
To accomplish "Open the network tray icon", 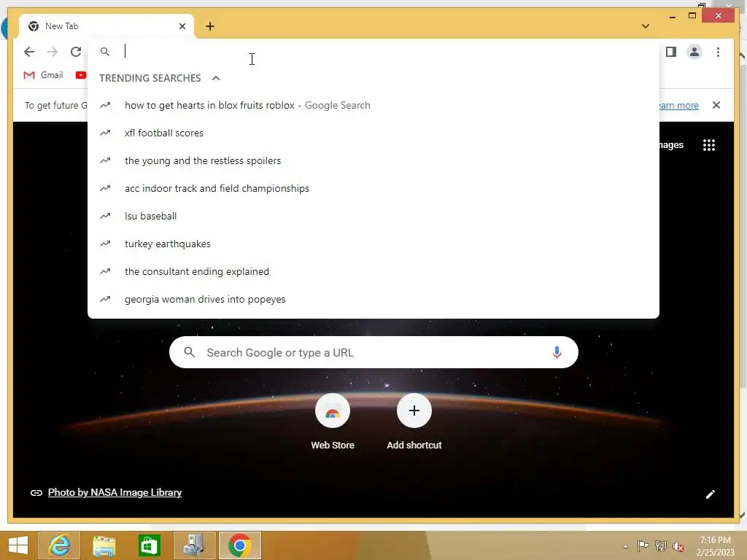I will click(x=661, y=545).
